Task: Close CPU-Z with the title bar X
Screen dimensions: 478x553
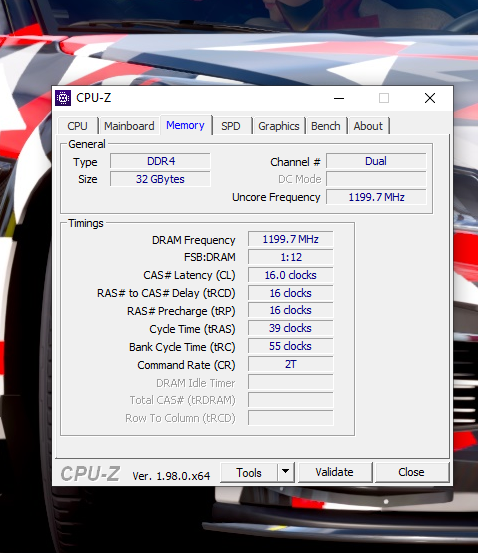Action: pyautogui.click(x=430, y=98)
